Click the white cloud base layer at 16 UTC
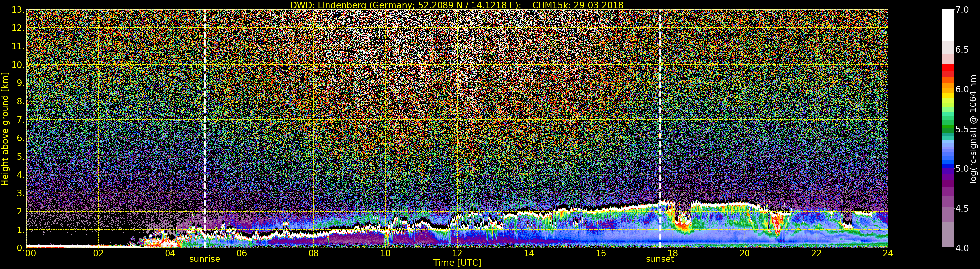This screenshot has height=269, width=980. point(601,209)
